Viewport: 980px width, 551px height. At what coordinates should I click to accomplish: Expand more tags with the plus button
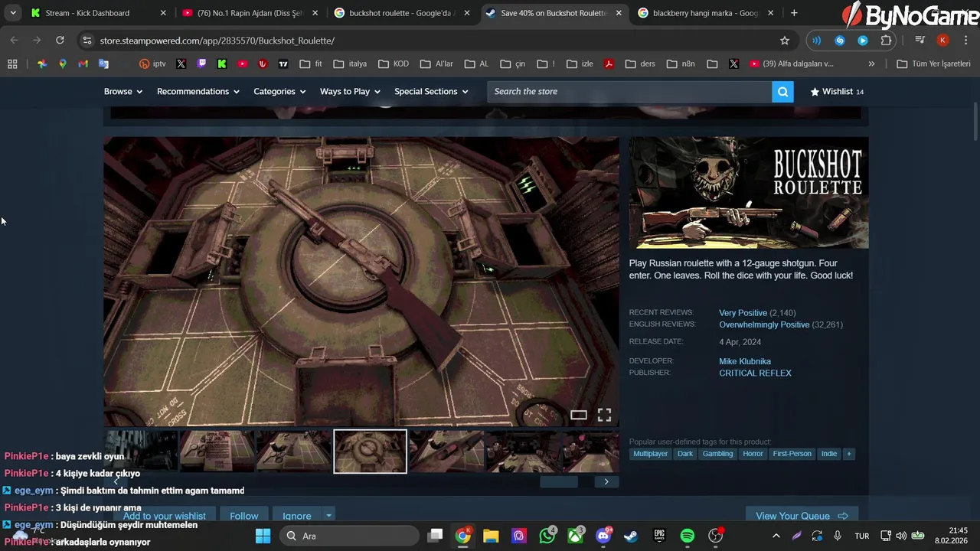pos(848,454)
